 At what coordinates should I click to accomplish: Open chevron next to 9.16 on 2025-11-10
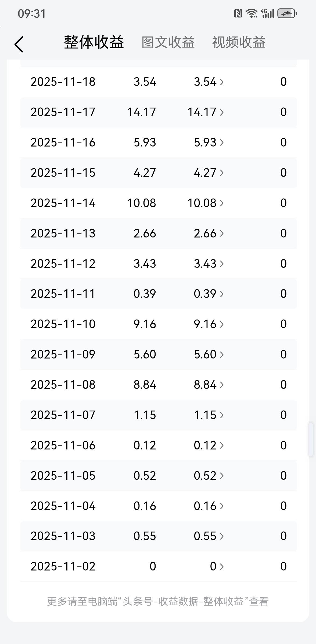click(x=222, y=324)
